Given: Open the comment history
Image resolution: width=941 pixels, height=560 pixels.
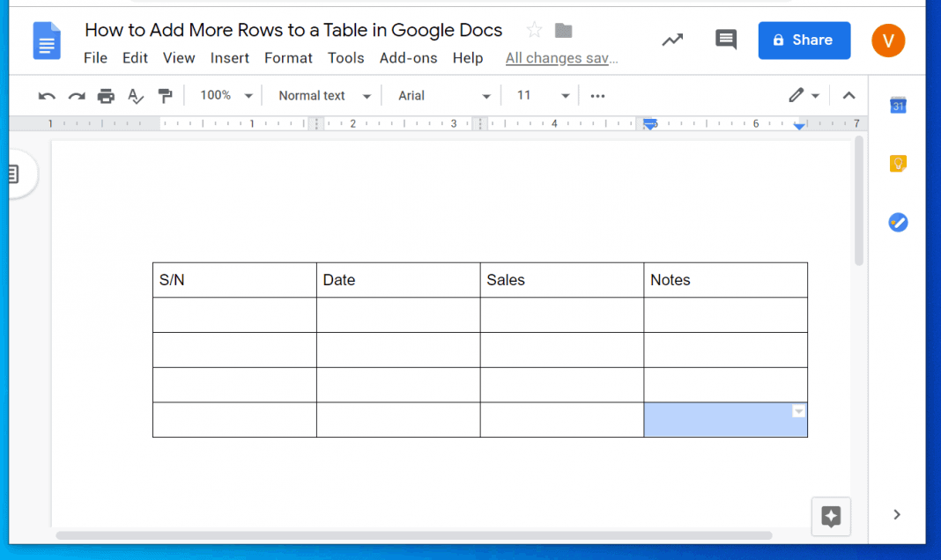Looking at the screenshot, I should [725, 39].
